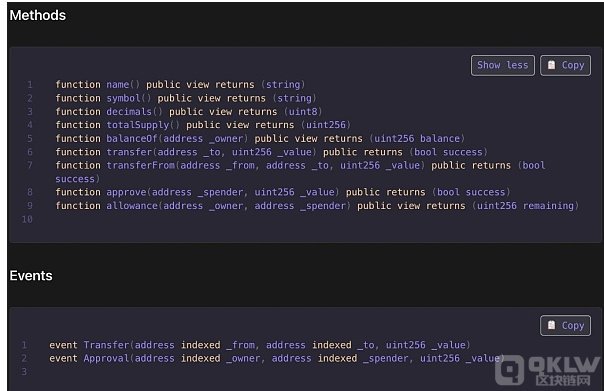Viewport: 604px width, 391px height.
Task: Copy the Methods code block
Action: coord(565,65)
